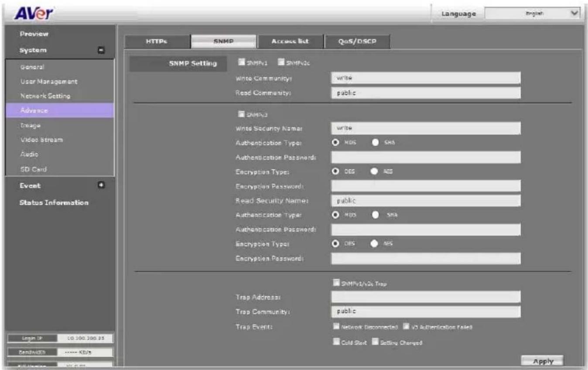Select AES for read encryption type
588x370 pixels.
point(375,244)
